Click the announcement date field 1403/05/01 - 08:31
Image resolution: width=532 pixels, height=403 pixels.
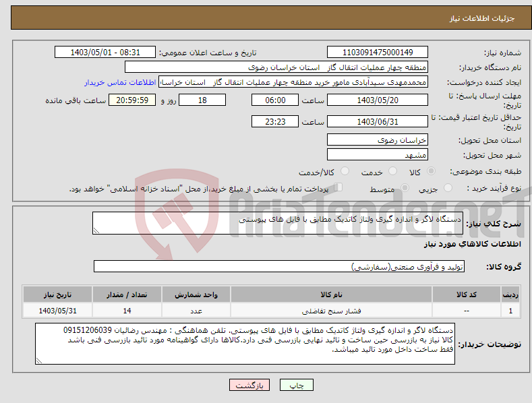coord(105,53)
